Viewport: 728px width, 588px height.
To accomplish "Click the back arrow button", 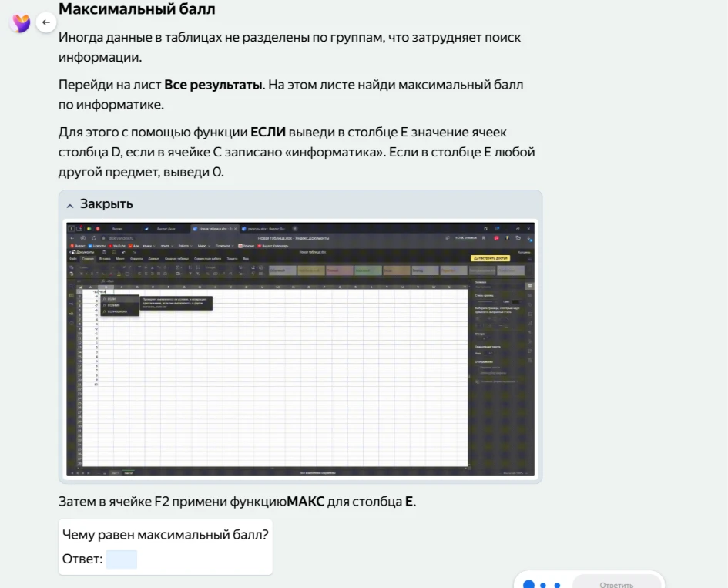I will click(46, 22).
